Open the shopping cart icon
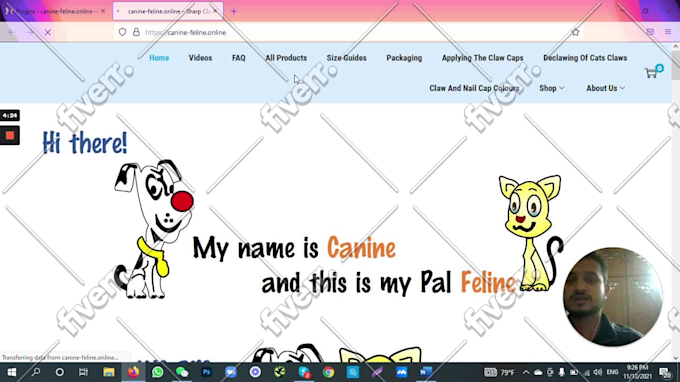The height and width of the screenshot is (382, 680). pyautogui.click(x=651, y=73)
